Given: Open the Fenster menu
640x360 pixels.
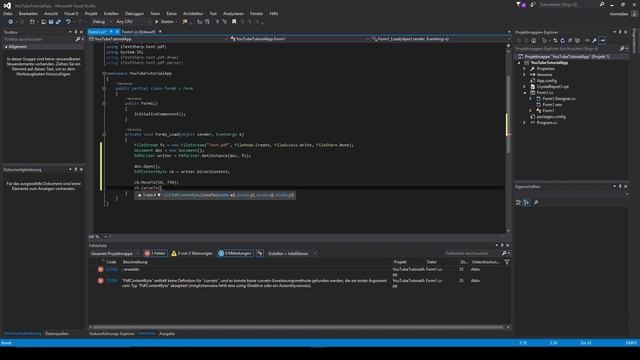Looking at the screenshot, I should (256, 13).
